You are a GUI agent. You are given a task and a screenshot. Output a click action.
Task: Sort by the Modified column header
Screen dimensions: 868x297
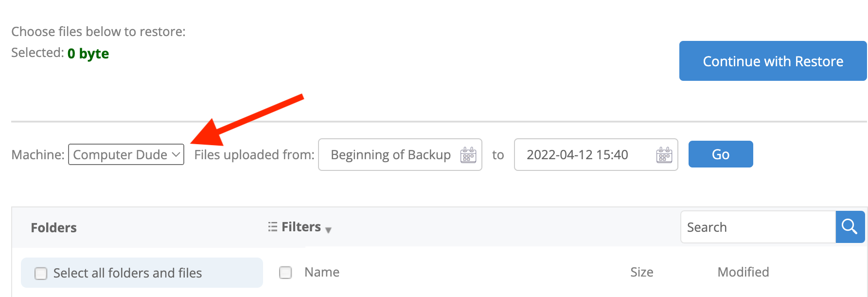(x=743, y=272)
